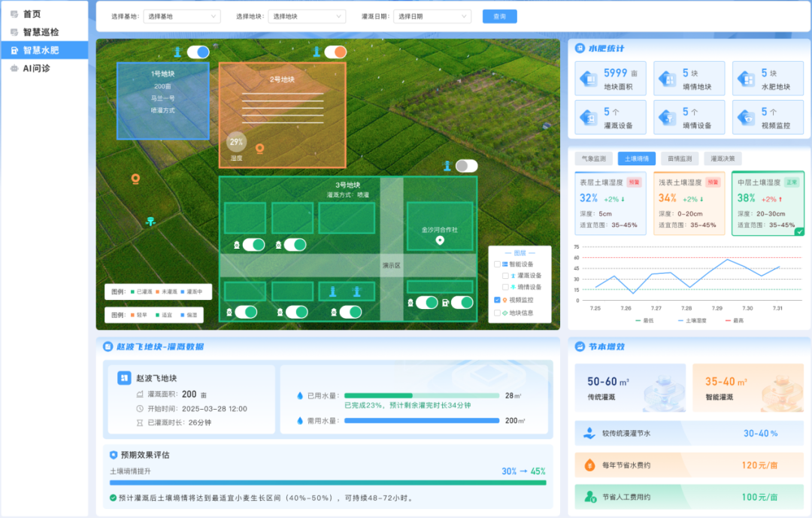Click the 水肥地块 card icon
812x518 pixels.
pos(747,79)
